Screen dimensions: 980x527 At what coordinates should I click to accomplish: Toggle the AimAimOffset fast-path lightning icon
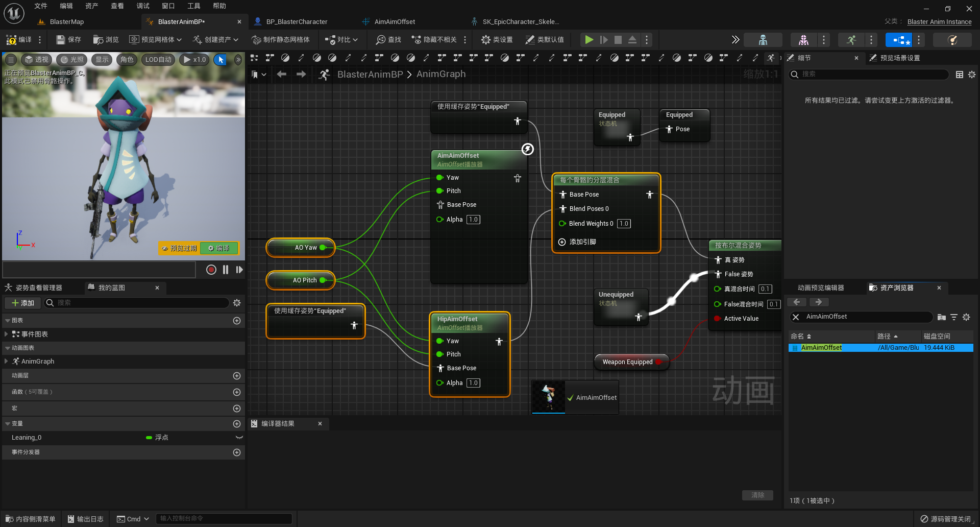(x=528, y=149)
